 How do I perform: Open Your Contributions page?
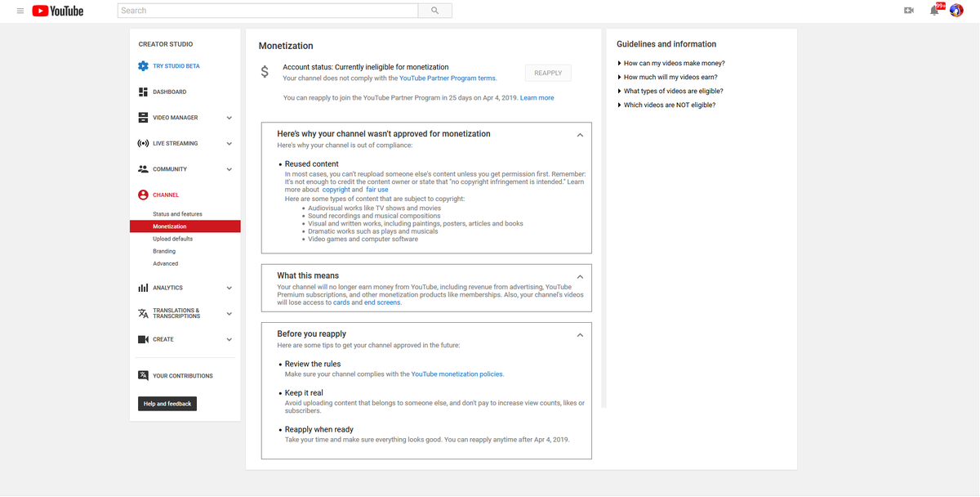click(183, 376)
